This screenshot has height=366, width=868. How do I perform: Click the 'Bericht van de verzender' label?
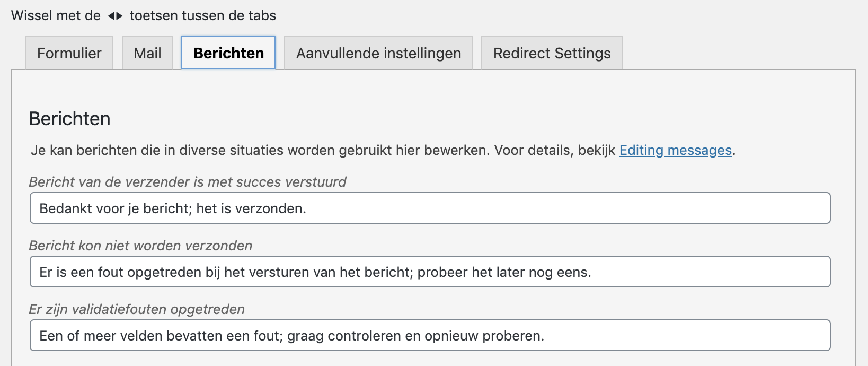pyautogui.click(x=188, y=182)
